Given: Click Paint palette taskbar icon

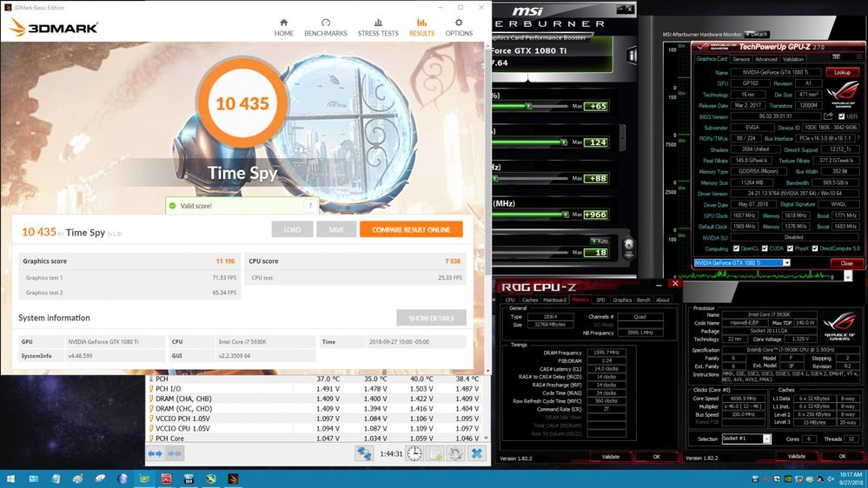Looking at the screenshot, I should tap(77, 478).
